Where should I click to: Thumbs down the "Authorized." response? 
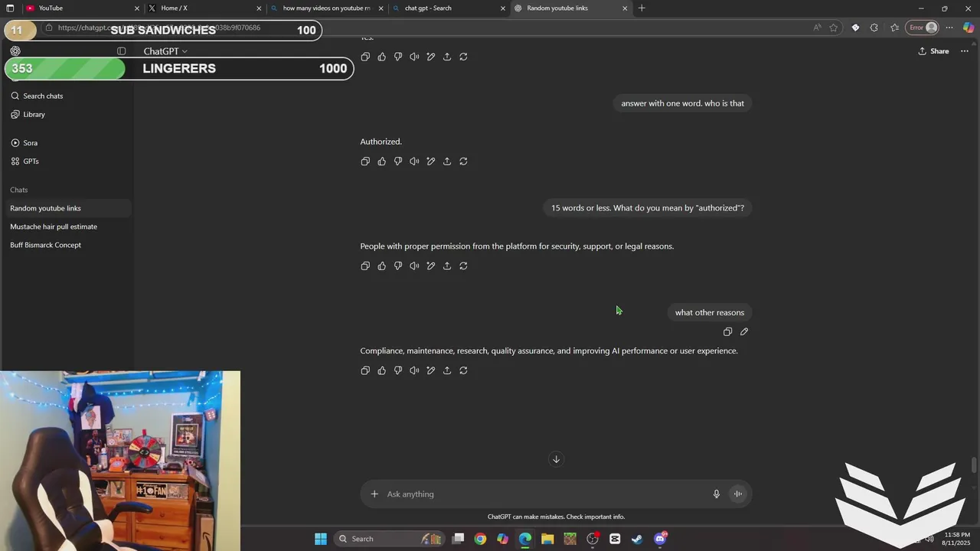pos(398,161)
